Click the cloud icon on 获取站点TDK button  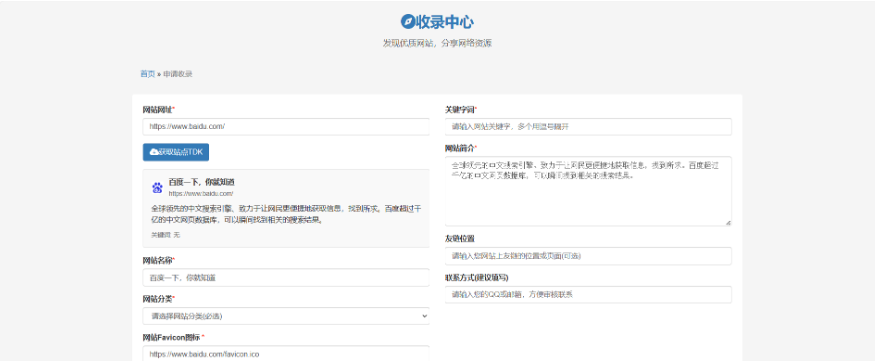154,152
